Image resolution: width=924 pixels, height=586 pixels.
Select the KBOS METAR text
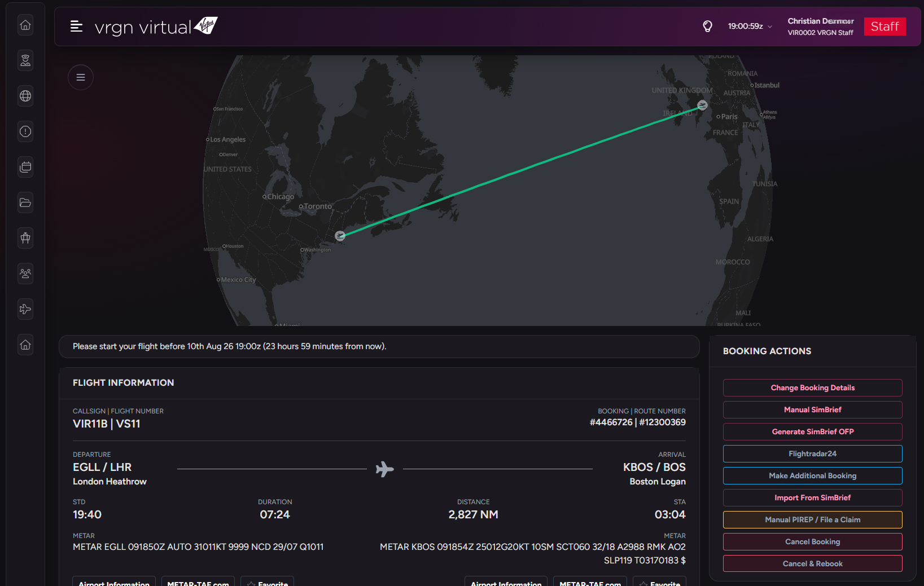(x=533, y=553)
